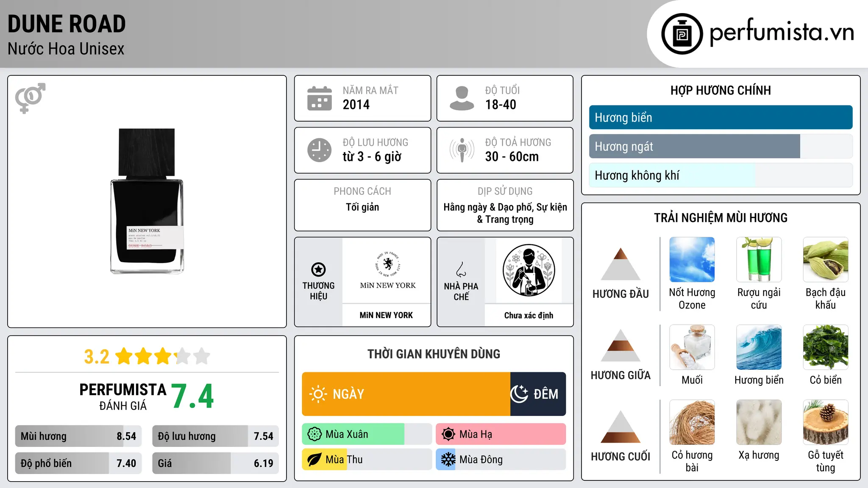This screenshot has height=488, width=868.
Task: Select the Hương biển wave note image
Action: (x=759, y=347)
